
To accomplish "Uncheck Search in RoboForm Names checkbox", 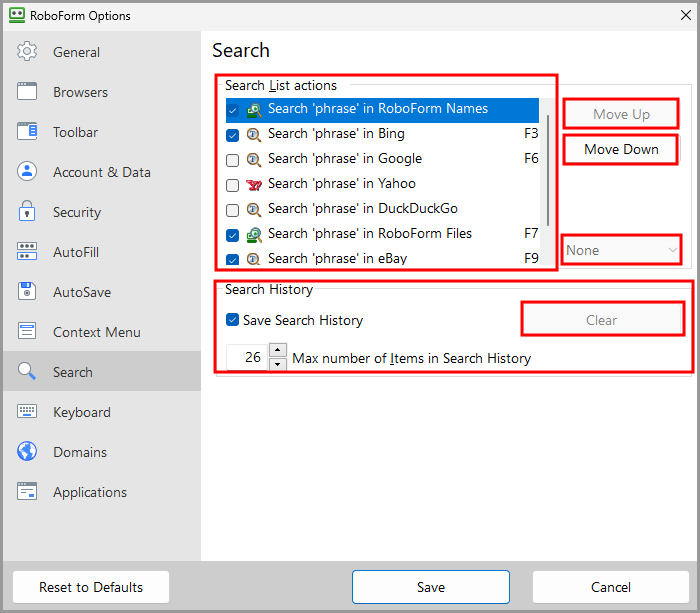I will [x=233, y=110].
